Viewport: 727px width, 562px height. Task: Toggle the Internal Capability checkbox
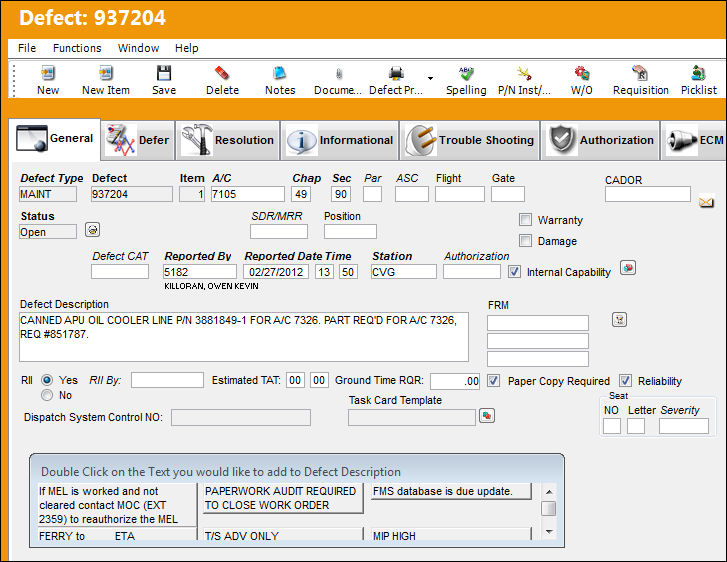(x=514, y=271)
